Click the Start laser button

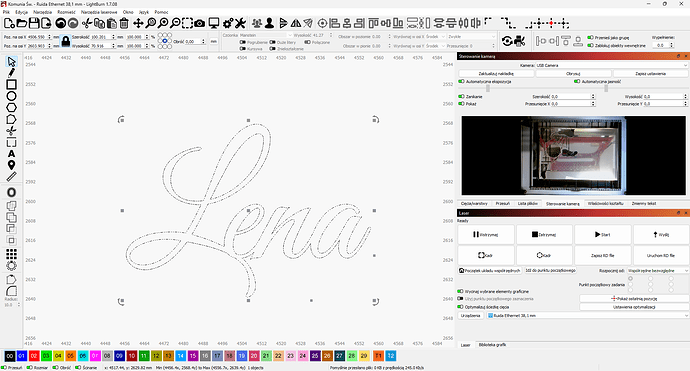pyautogui.click(x=602, y=235)
